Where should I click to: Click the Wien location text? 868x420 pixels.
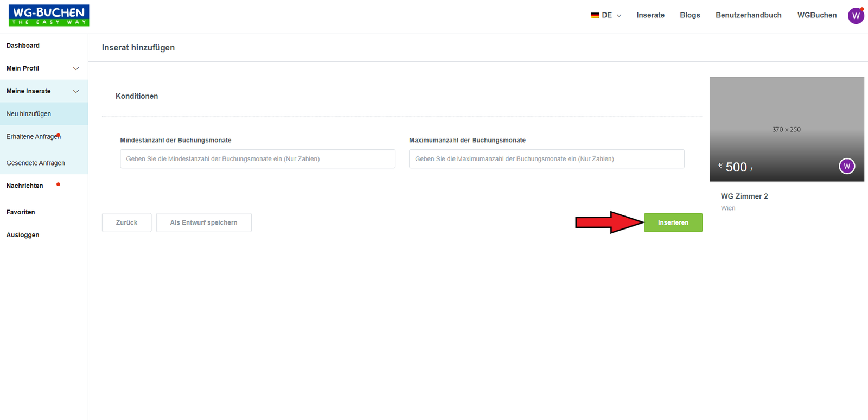tap(728, 208)
